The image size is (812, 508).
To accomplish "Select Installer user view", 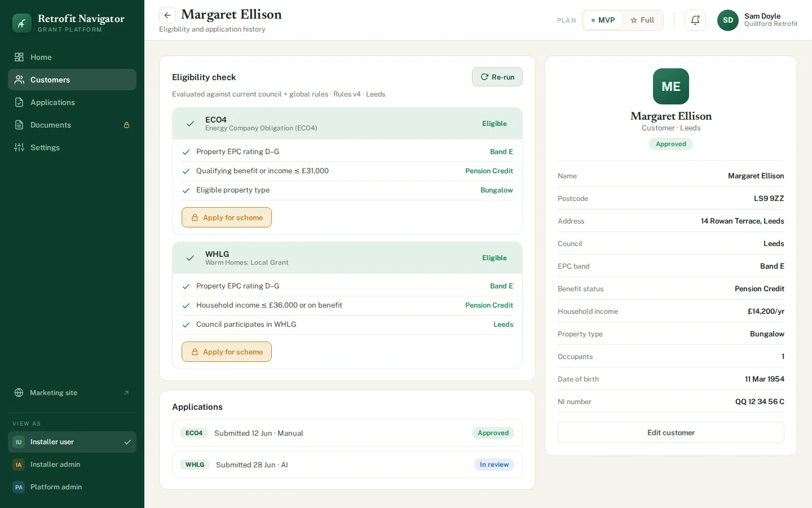I will click(x=72, y=442).
